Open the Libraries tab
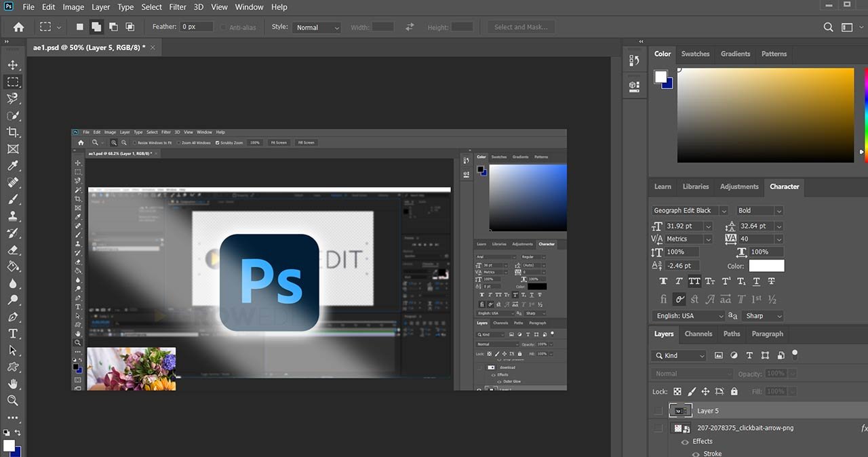Screen dimensions: 868x457 coord(696,186)
